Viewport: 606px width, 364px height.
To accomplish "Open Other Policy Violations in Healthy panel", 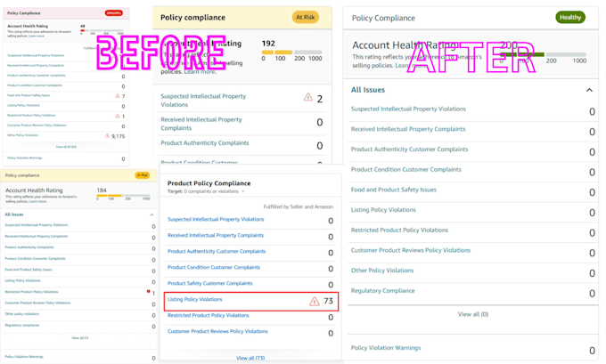I will click(382, 271).
